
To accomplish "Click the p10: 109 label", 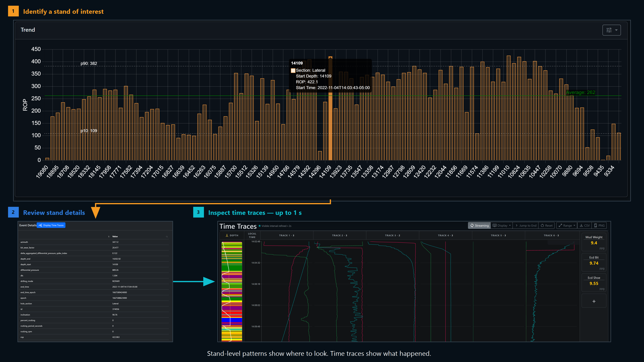I will tap(89, 131).
